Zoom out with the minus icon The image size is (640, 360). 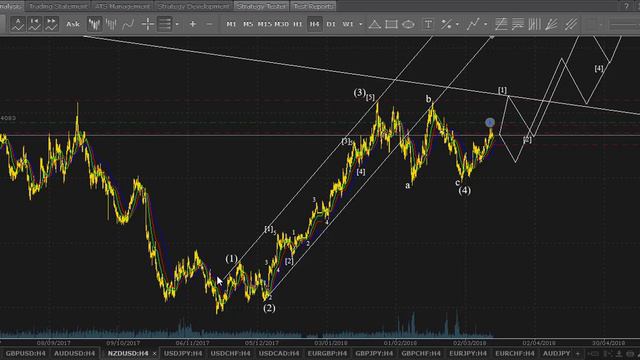[209, 24]
